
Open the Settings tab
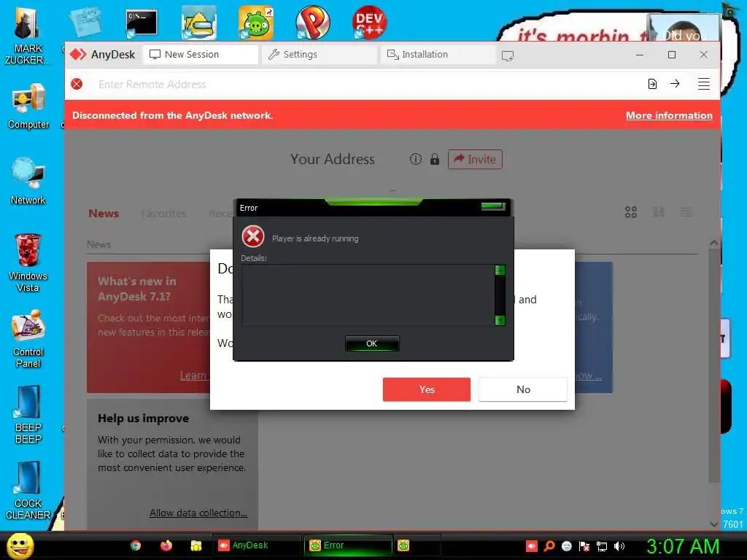click(320, 54)
